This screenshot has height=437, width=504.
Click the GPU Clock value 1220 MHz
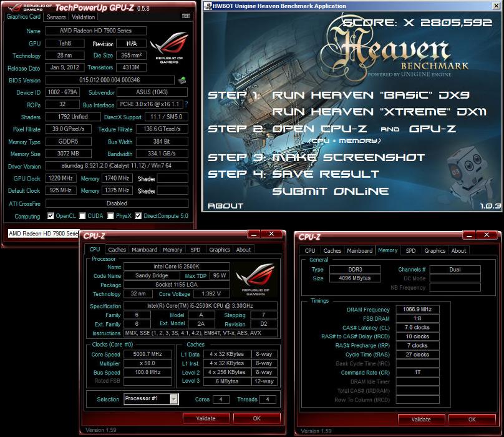(61, 178)
